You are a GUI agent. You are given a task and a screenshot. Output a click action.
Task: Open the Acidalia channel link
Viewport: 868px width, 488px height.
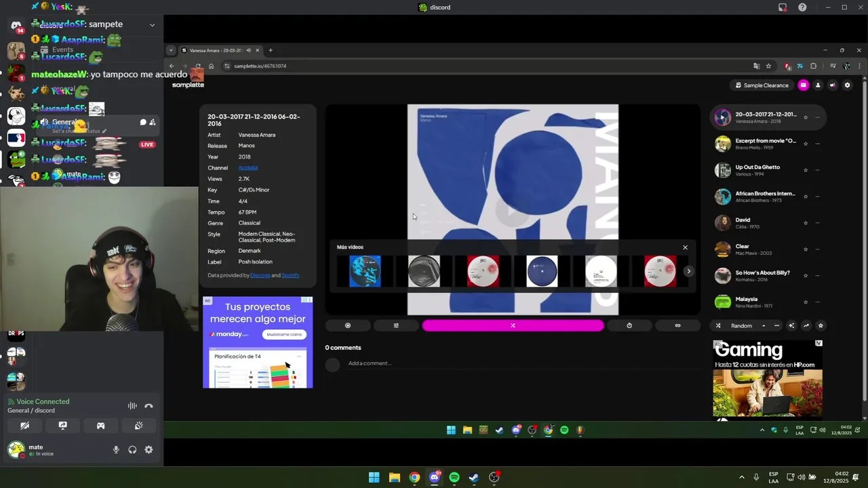click(248, 167)
